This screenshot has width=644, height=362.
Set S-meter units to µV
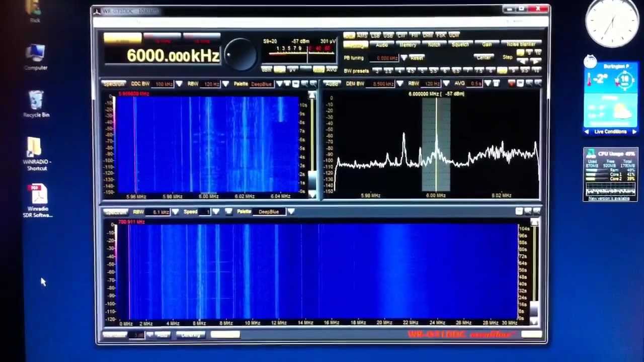[292, 69]
